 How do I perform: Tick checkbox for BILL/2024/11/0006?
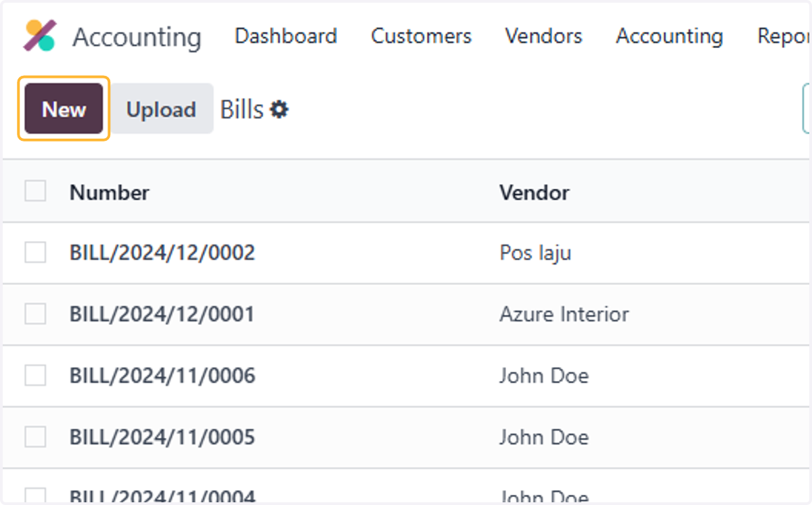click(35, 376)
